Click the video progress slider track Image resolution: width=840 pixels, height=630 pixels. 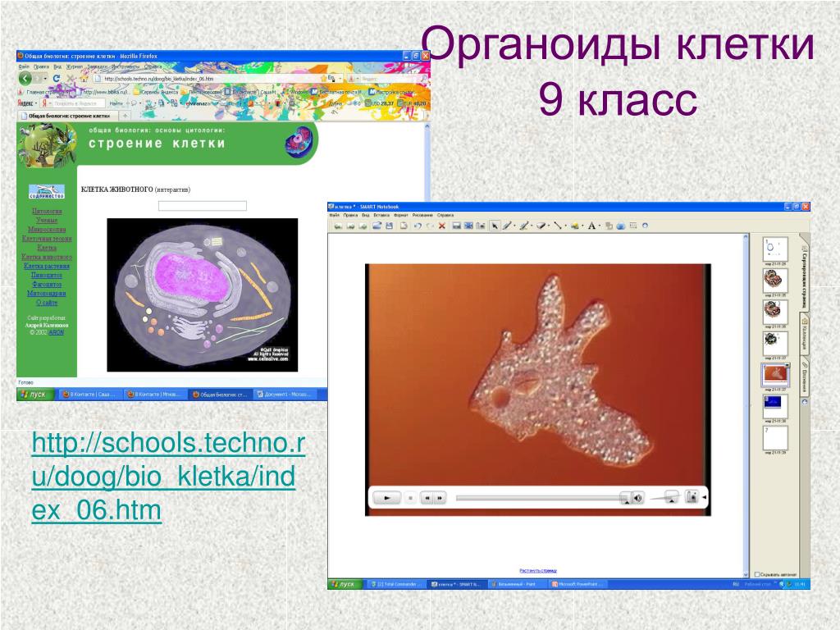538,498
